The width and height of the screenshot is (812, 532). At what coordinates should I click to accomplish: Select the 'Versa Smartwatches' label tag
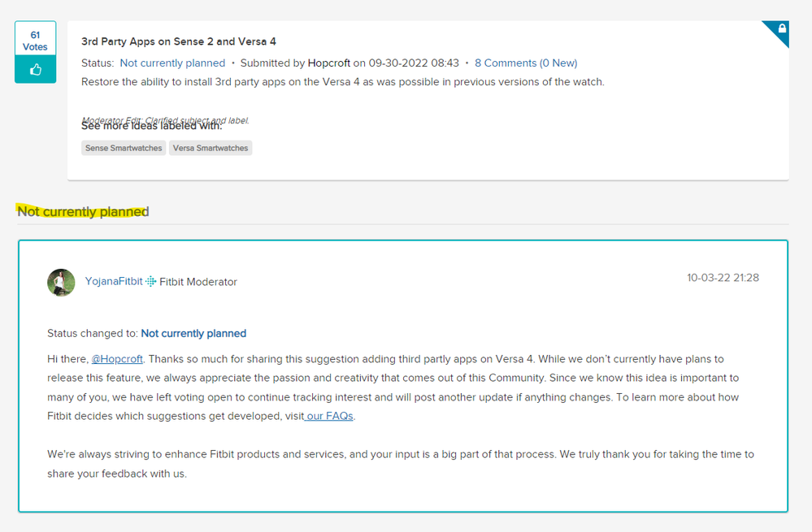coord(211,148)
